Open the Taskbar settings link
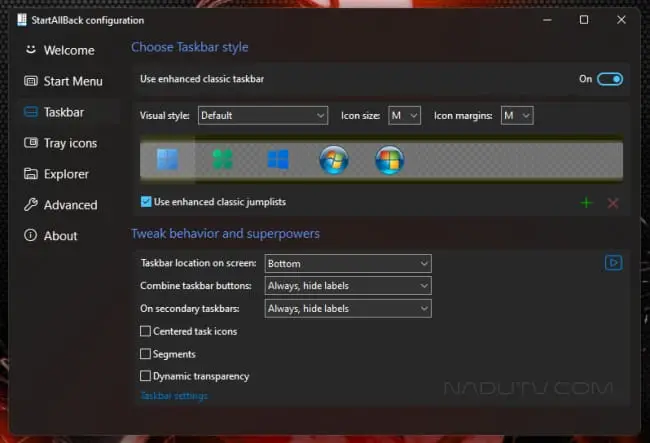The height and width of the screenshot is (443, 650). (x=174, y=396)
